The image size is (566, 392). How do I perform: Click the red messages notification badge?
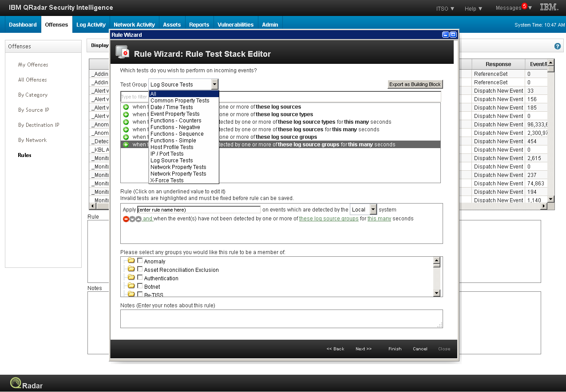point(524,6)
